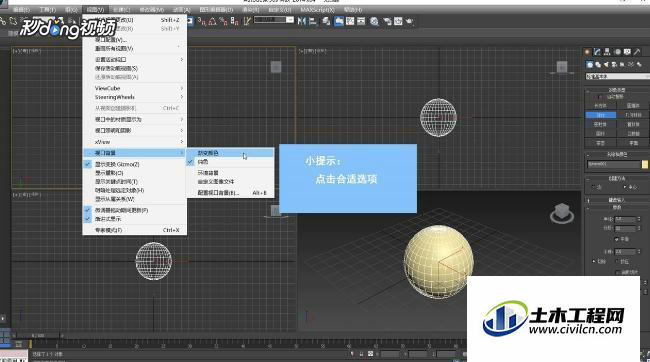Toggle the Graphite Ribbon icon
This screenshot has height=362, width=650.
pyautogui.click(x=339, y=21)
